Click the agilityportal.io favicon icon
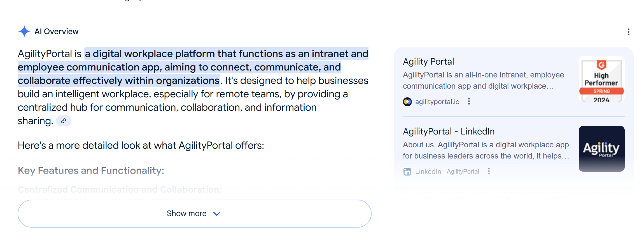Image resolution: width=644 pixels, height=241 pixels. click(407, 102)
